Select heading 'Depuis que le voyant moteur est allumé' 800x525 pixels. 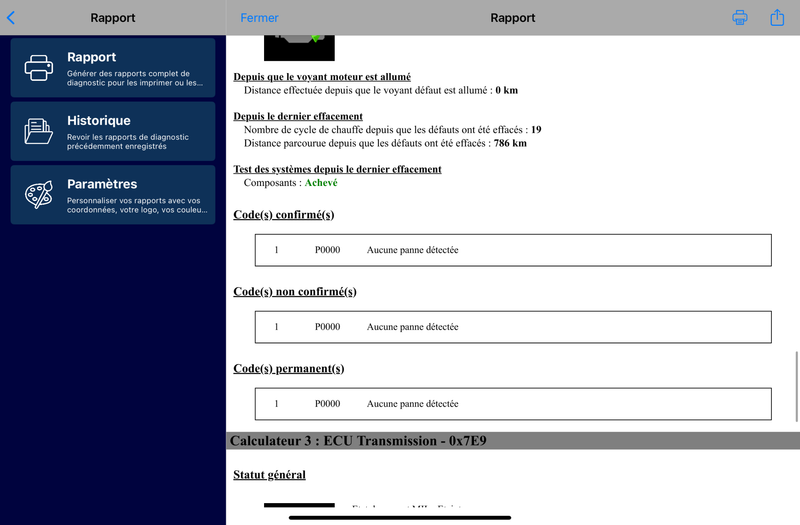[x=322, y=77]
